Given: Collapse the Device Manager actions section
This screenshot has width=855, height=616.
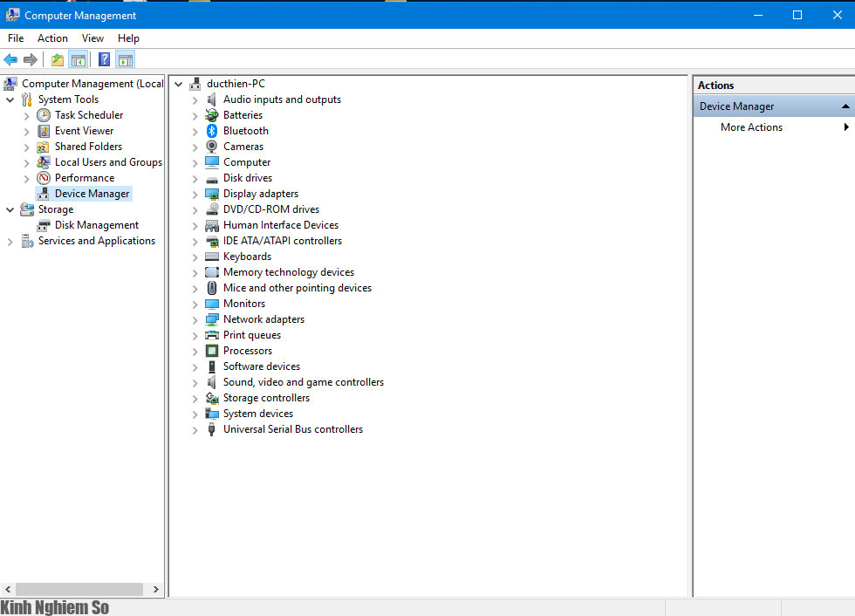Looking at the screenshot, I should [x=845, y=106].
